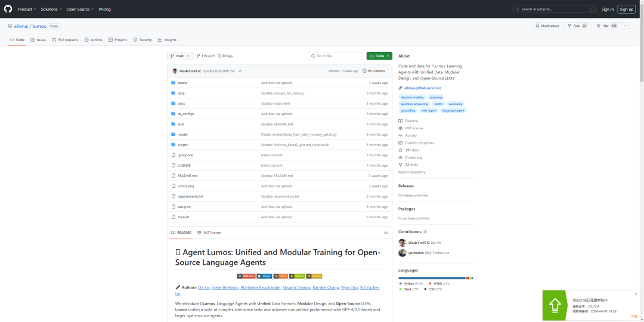Click the language-agent topic tag

(453, 110)
